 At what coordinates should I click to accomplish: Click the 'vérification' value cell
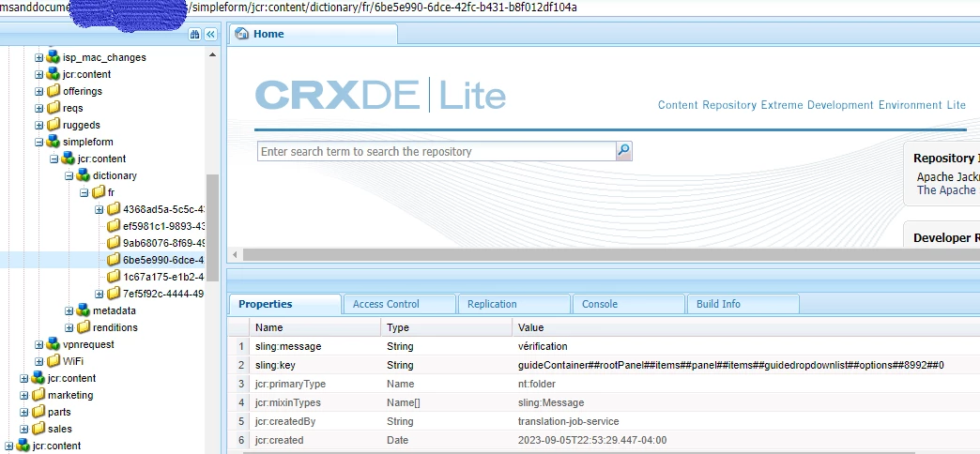[x=543, y=346]
